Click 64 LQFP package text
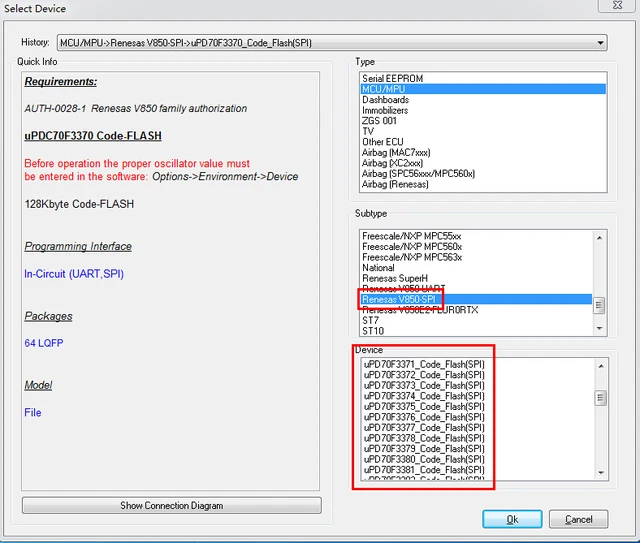This screenshot has height=543, width=640. [44, 343]
